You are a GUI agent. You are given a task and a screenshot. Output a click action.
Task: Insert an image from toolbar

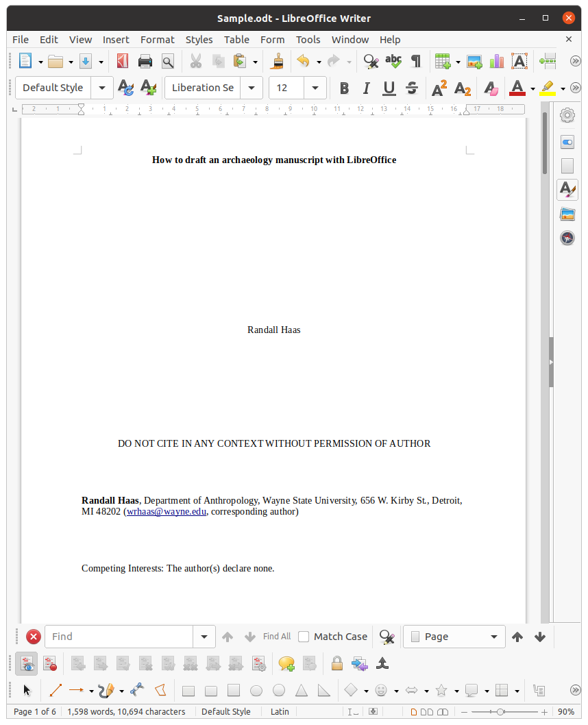tap(474, 61)
